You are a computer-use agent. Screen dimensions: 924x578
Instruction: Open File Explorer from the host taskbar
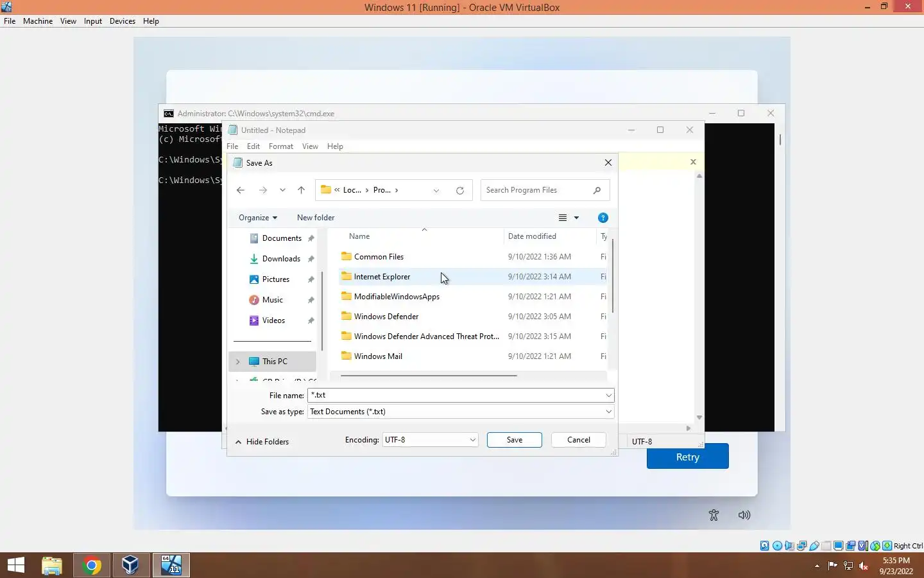52,565
